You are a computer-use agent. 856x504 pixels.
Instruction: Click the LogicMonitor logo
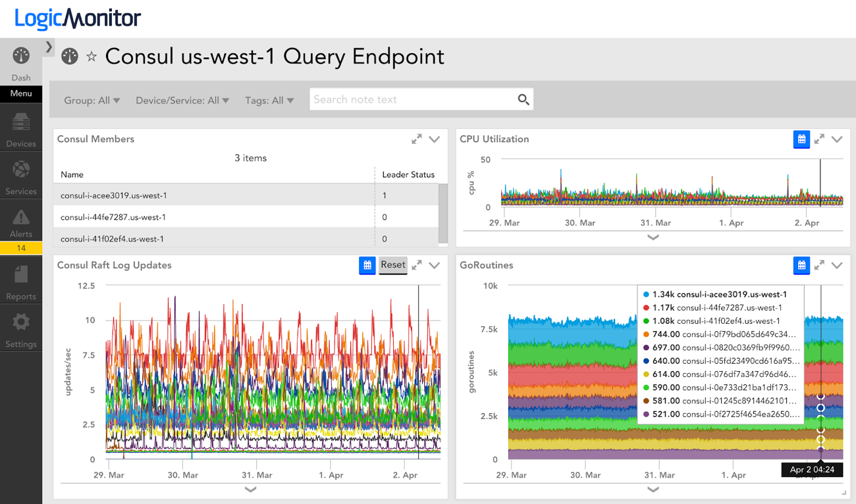tap(78, 18)
